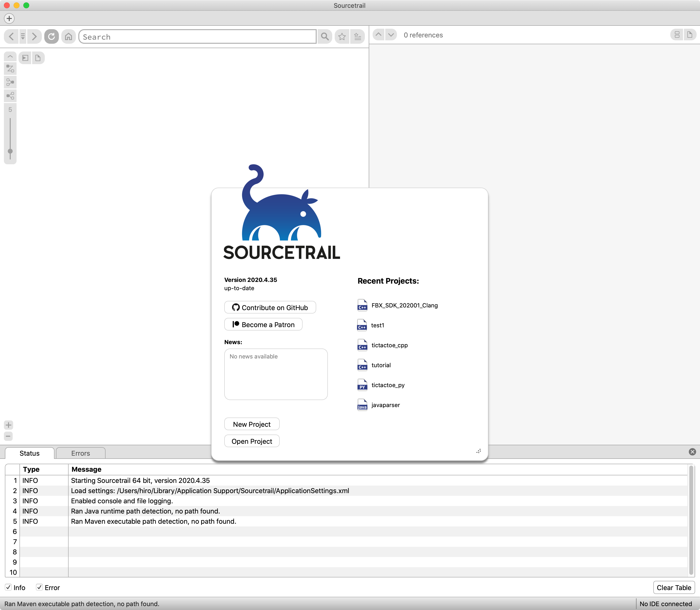The image size is (700, 610).
Task: Click the New Project button
Action: click(252, 424)
